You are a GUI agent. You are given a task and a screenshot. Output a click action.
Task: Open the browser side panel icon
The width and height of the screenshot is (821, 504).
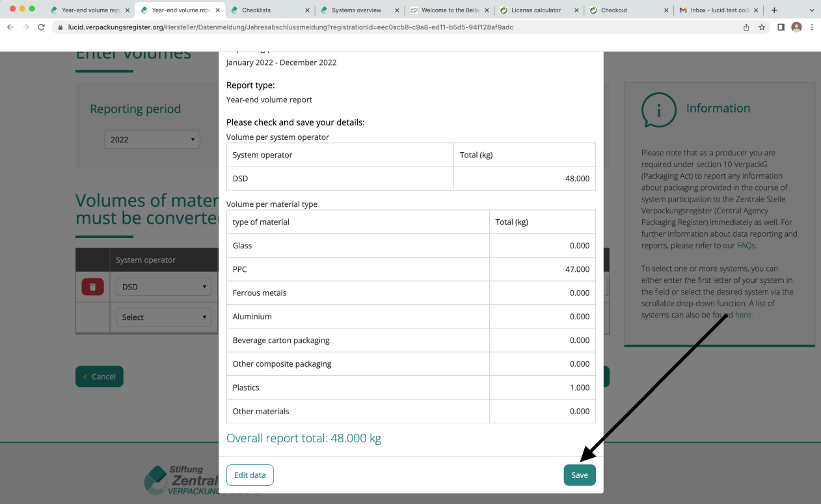781,27
